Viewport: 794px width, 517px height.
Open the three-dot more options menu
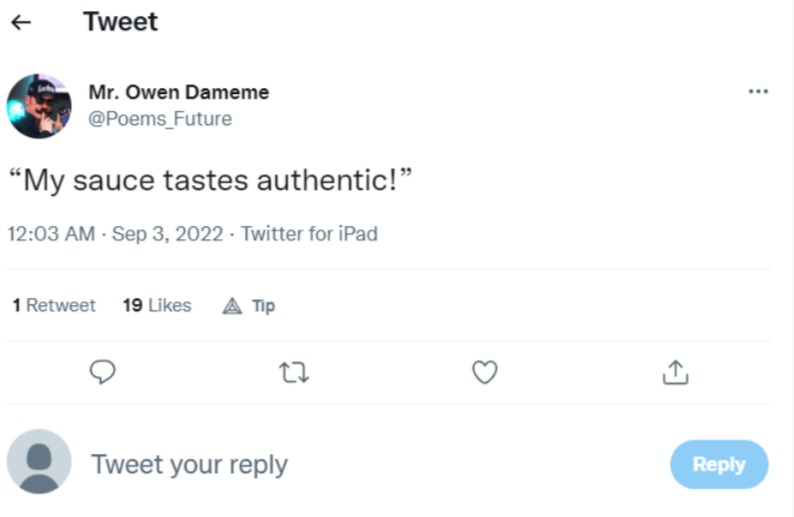[x=758, y=91]
